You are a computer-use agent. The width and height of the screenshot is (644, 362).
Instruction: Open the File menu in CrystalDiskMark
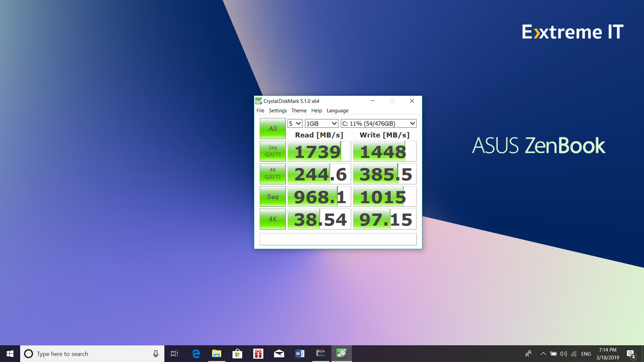pos(260,111)
